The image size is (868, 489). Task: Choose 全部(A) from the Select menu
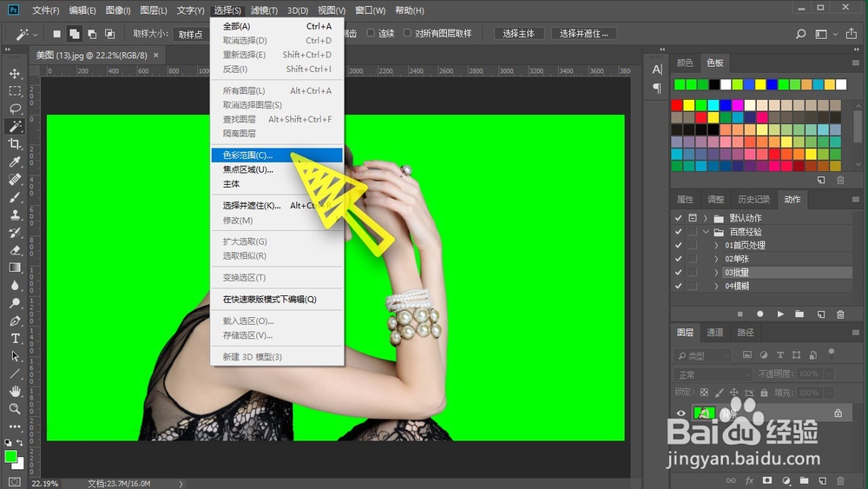(x=277, y=26)
